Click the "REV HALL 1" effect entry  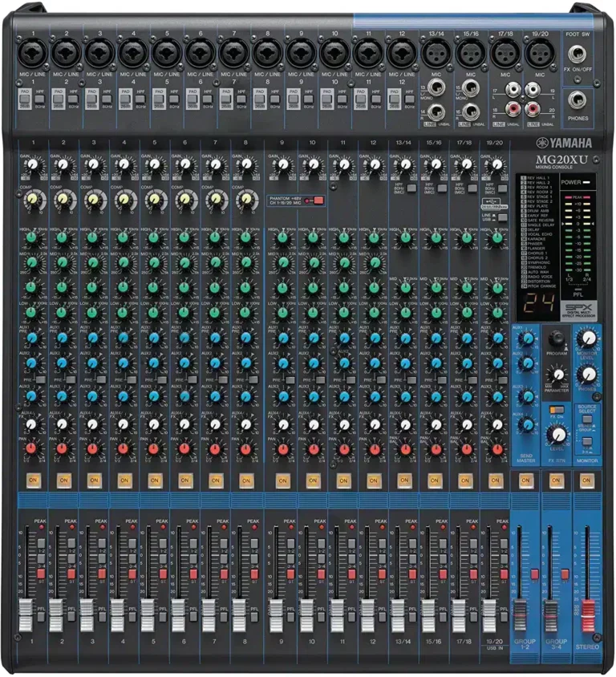[x=535, y=178]
